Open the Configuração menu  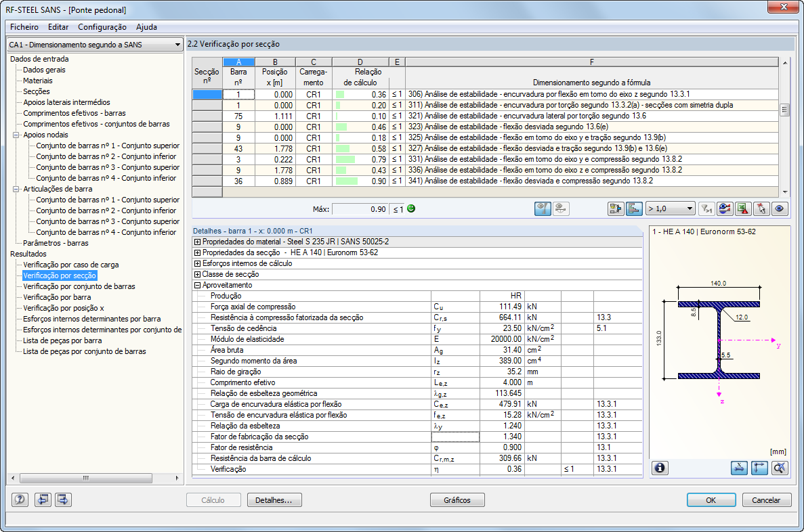(x=102, y=27)
